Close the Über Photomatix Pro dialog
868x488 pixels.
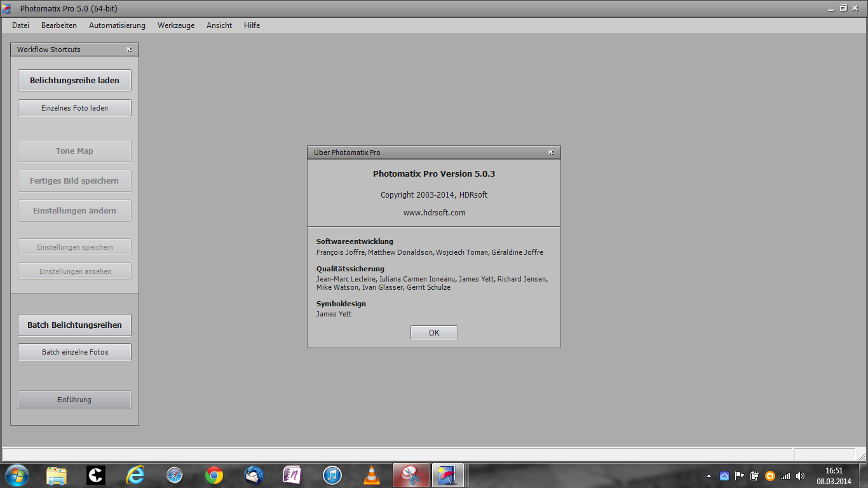pos(551,152)
